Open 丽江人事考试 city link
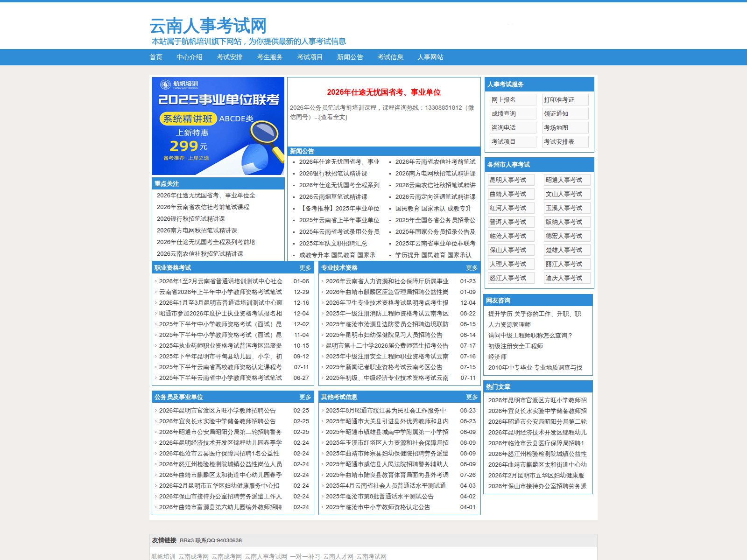 coord(567,264)
